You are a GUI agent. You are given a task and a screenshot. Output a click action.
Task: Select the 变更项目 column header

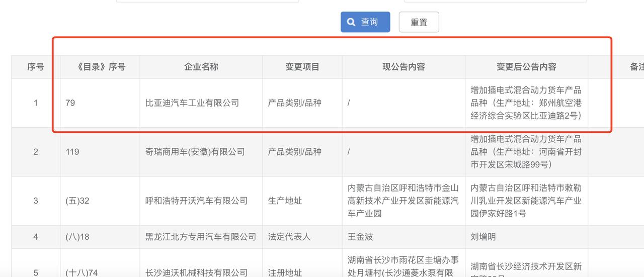click(302, 67)
